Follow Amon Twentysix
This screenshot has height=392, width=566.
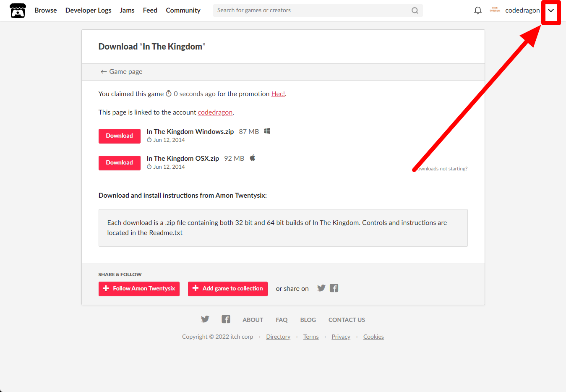point(139,289)
